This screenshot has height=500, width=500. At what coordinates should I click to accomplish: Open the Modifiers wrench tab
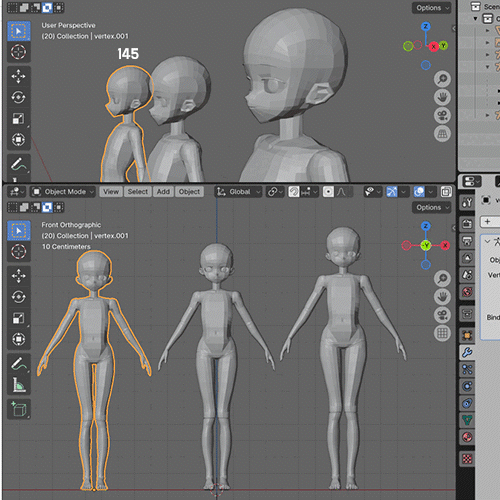pyautogui.click(x=467, y=352)
